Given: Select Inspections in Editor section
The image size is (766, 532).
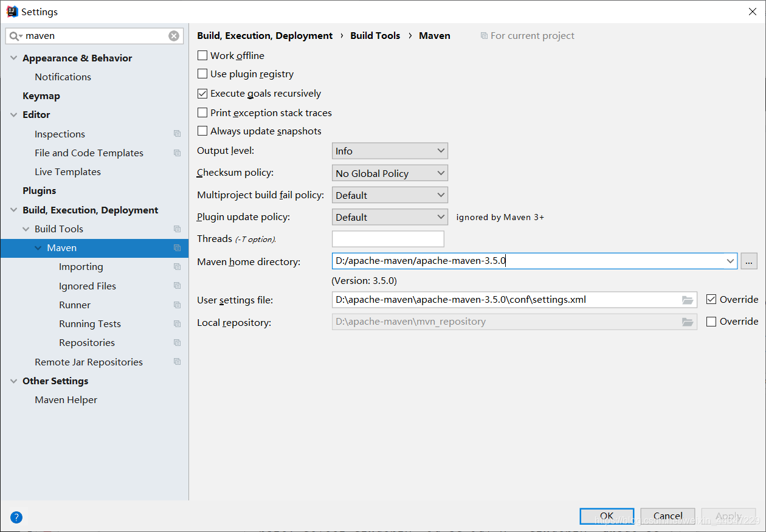Looking at the screenshot, I should (60, 134).
